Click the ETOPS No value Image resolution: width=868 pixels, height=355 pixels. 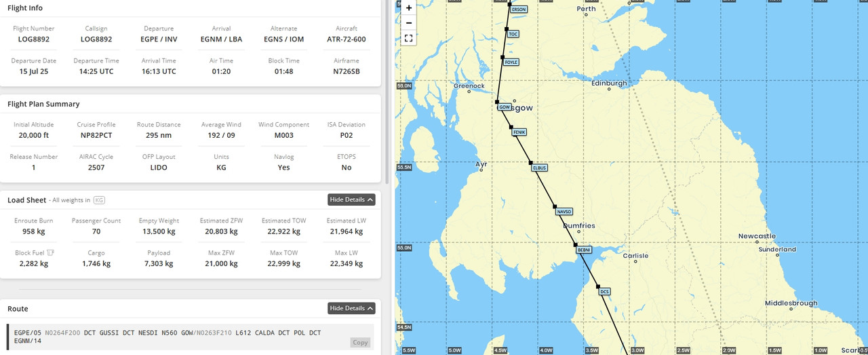point(346,167)
